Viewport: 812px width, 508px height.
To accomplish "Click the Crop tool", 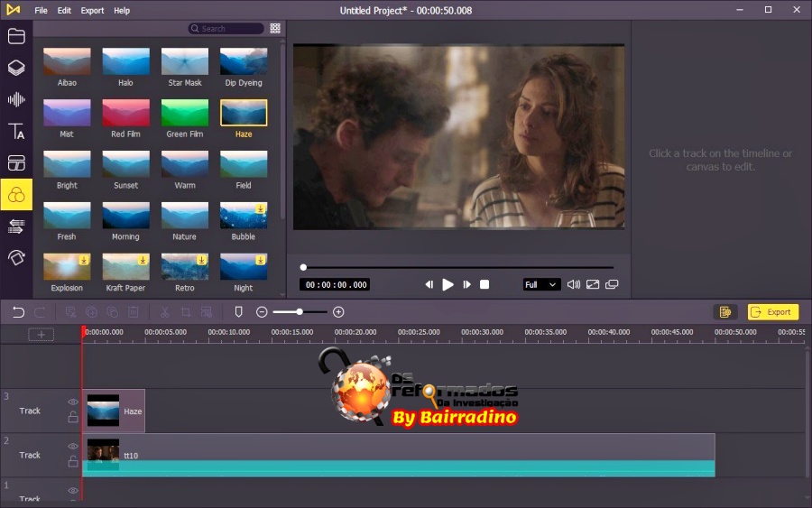I will point(185,312).
